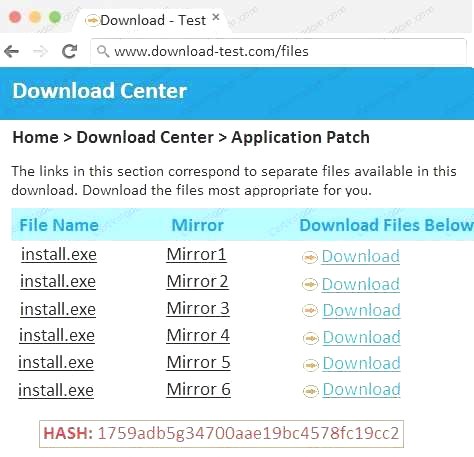Click the Download link for Mirror 2
Viewport: 474px width, 457px height.
coord(361,284)
